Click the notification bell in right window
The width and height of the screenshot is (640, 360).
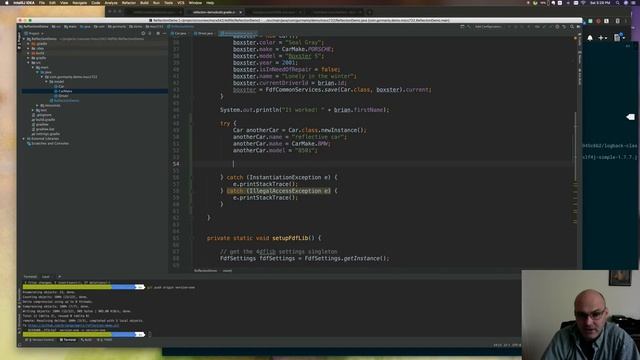pyautogui.click(x=590, y=38)
